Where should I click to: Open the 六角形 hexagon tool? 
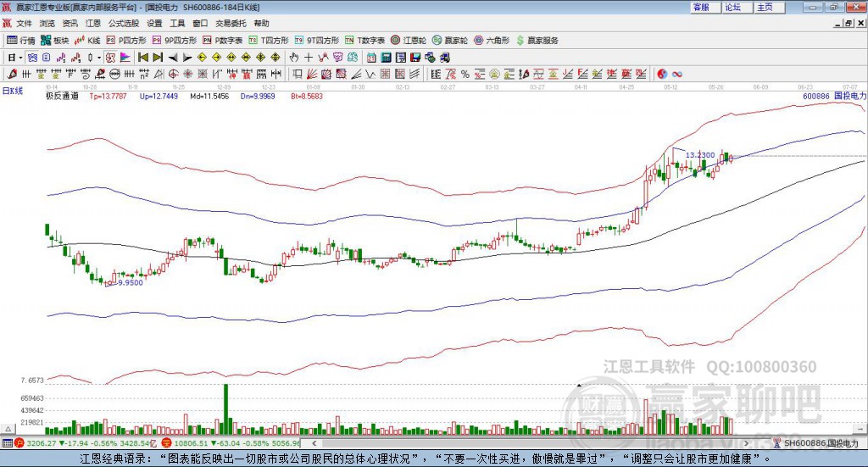pos(492,41)
